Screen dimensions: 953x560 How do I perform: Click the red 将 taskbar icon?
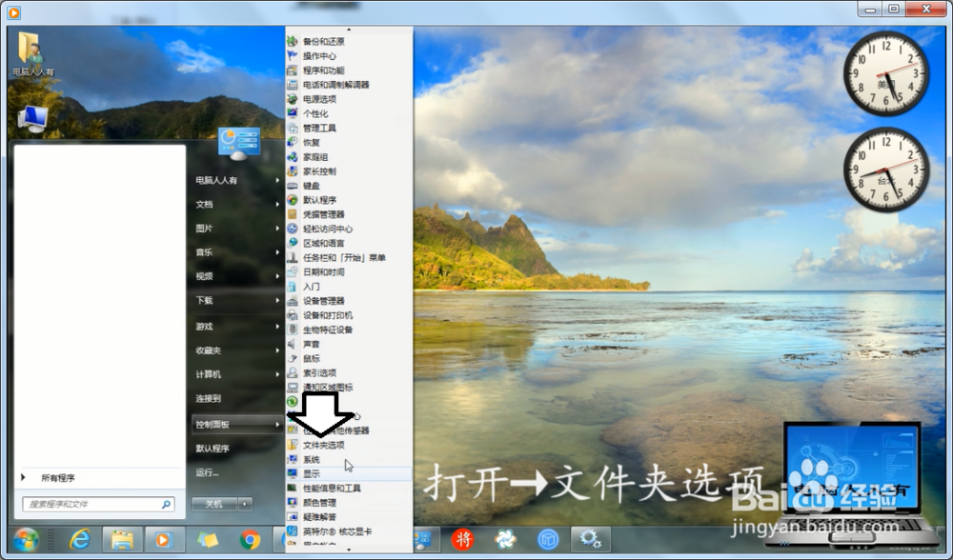click(462, 539)
